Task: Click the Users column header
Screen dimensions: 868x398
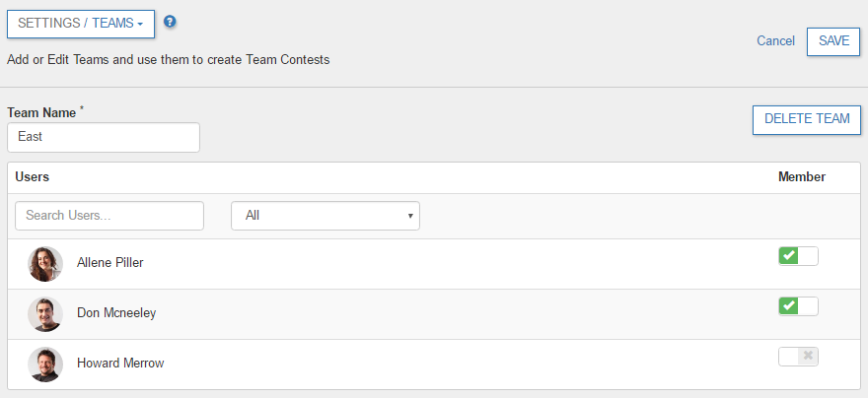Action: (33, 177)
